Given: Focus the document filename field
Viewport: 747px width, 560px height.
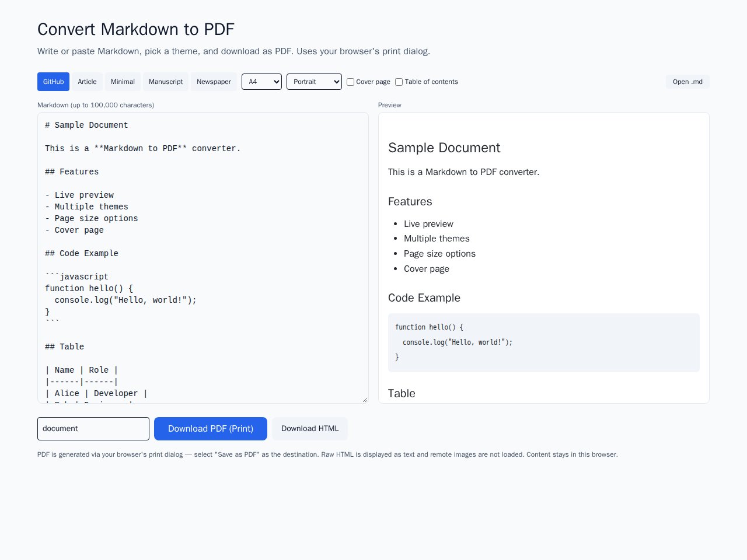Looking at the screenshot, I should tap(93, 429).
